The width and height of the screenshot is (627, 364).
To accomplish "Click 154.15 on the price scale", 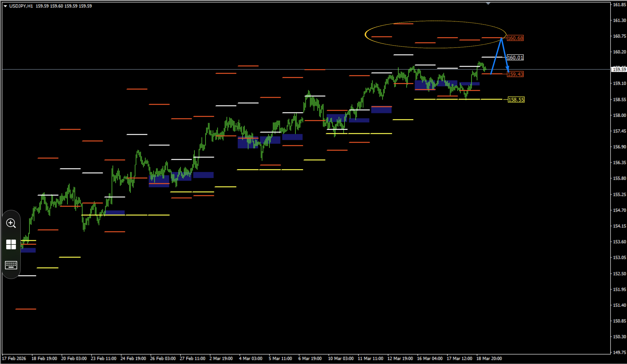I will (x=619, y=226).
